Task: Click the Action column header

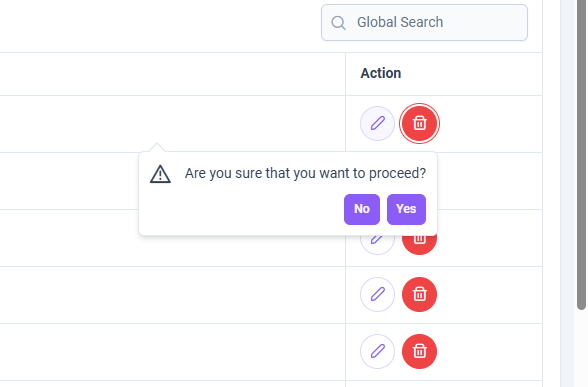Action: 381,73
